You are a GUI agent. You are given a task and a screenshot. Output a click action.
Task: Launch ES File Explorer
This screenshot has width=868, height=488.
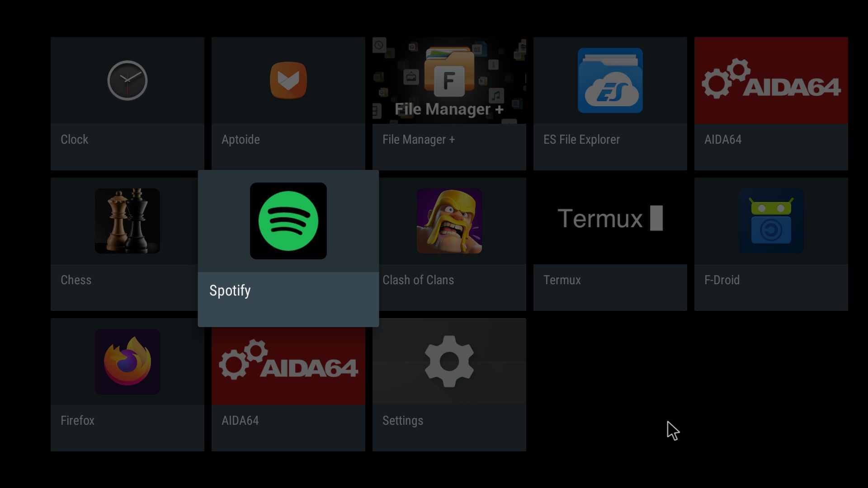click(x=610, y=103)
